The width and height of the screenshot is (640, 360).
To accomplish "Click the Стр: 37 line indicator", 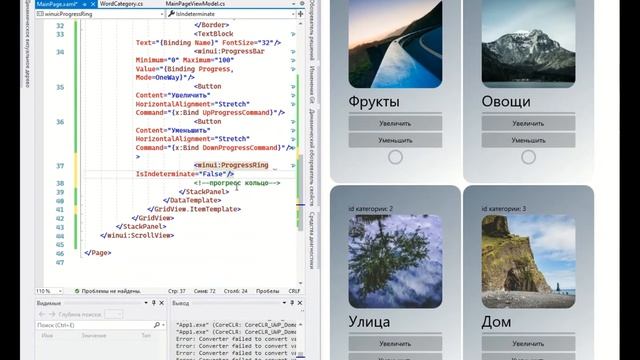I will click(x=176, y=291).
